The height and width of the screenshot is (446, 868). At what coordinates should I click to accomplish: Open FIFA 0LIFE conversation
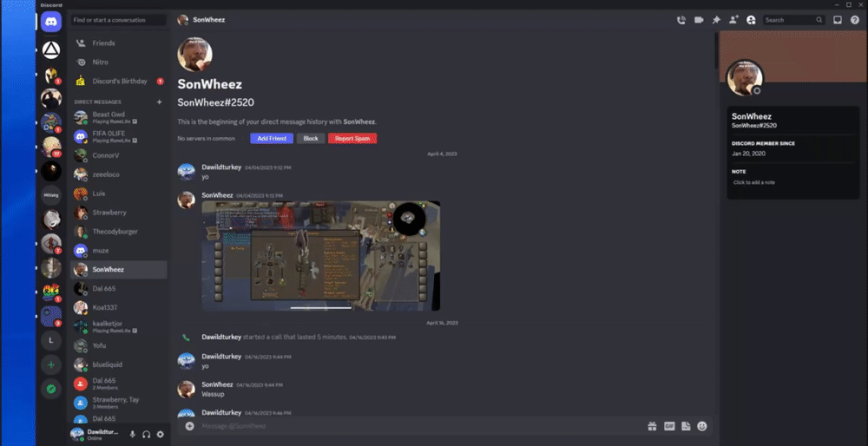pyautogui.click(x=119, y=137)
